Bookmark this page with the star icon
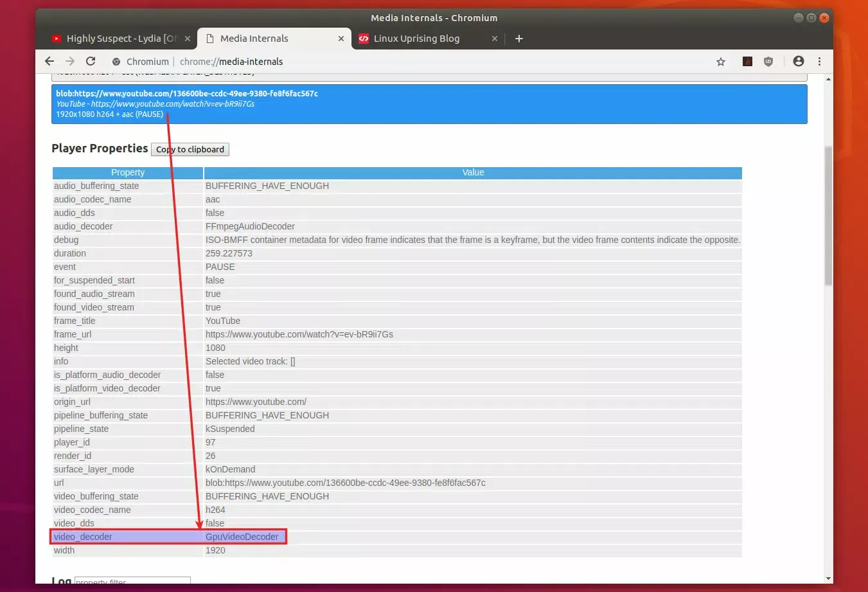Screen dimensions: 868x592 pyautogui.click(x=721, y=62)
